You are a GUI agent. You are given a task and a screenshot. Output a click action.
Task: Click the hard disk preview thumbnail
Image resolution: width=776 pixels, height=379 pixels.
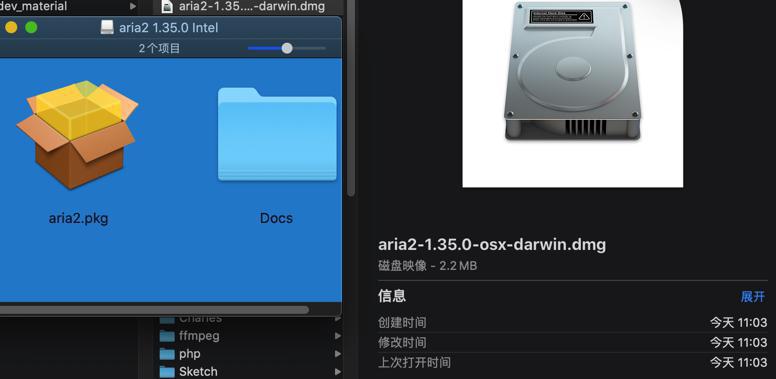click(x=573, y=94)
